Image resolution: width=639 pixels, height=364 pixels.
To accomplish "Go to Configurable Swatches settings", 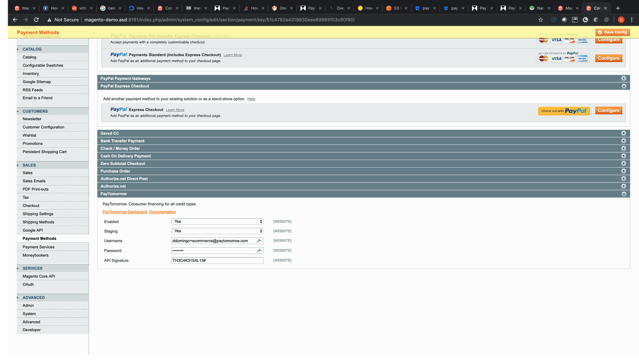I will point(43,65).
